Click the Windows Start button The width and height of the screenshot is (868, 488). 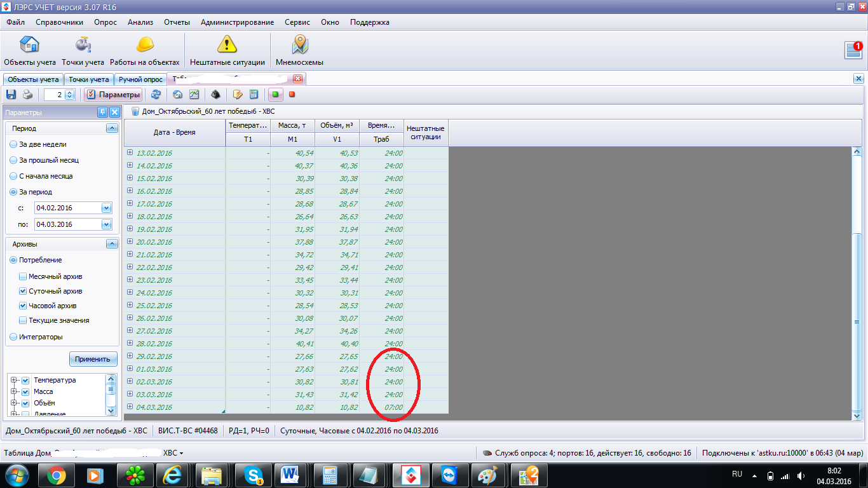17,475
